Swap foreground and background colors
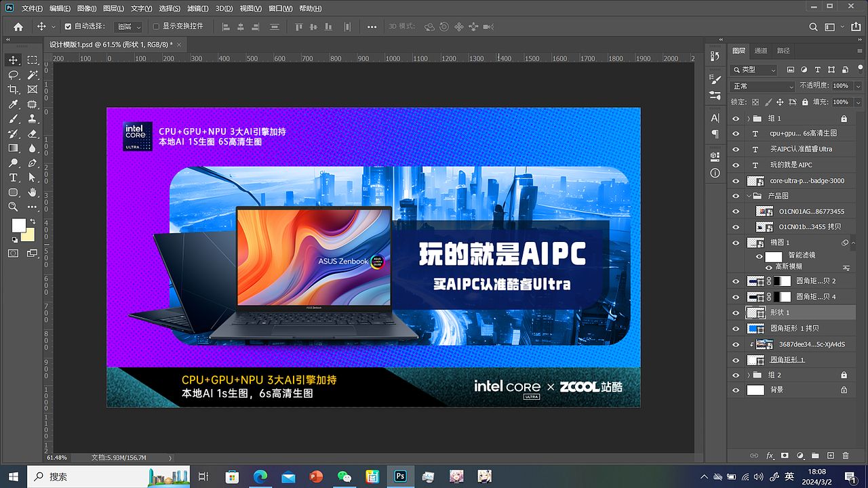The width and height of the screenshot is (868, 488). click(x=33, y=221)
